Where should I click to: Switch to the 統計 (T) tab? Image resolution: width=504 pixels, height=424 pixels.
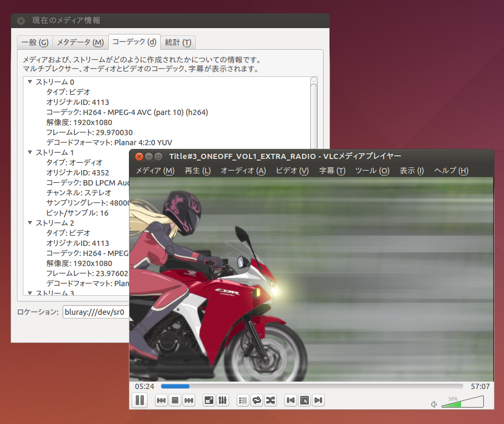coord(178,42)
